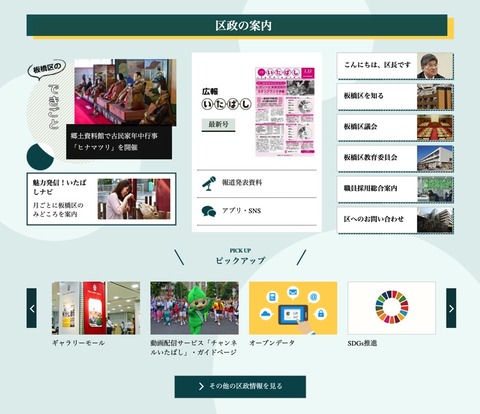Click the オープンデータ caption text
The width and height of the screenshot is (480, 414).
point(272,343)
